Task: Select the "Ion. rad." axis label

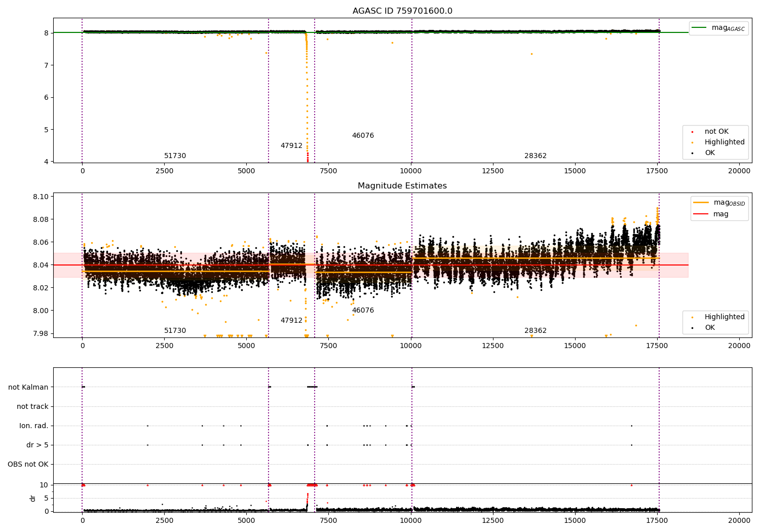Action: (34, 426)
